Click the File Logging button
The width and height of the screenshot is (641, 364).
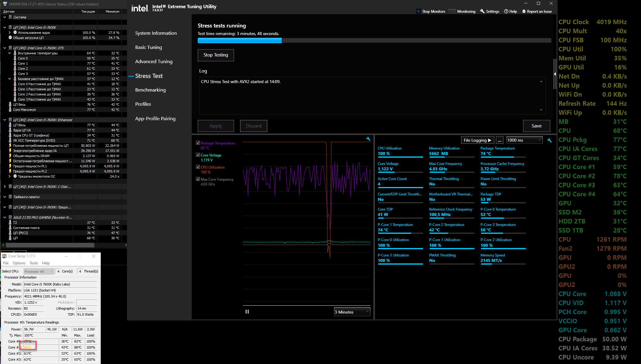pyautogui.click(x=477, y=140)
